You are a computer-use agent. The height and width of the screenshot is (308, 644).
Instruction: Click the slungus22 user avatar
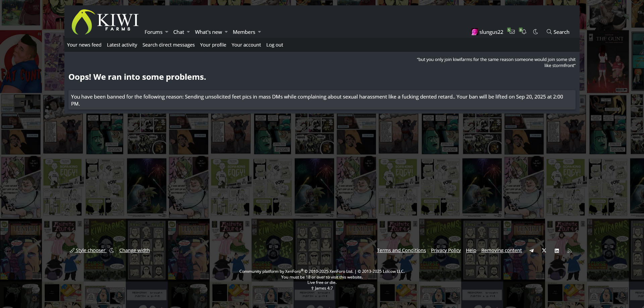[x=474, y=32]
